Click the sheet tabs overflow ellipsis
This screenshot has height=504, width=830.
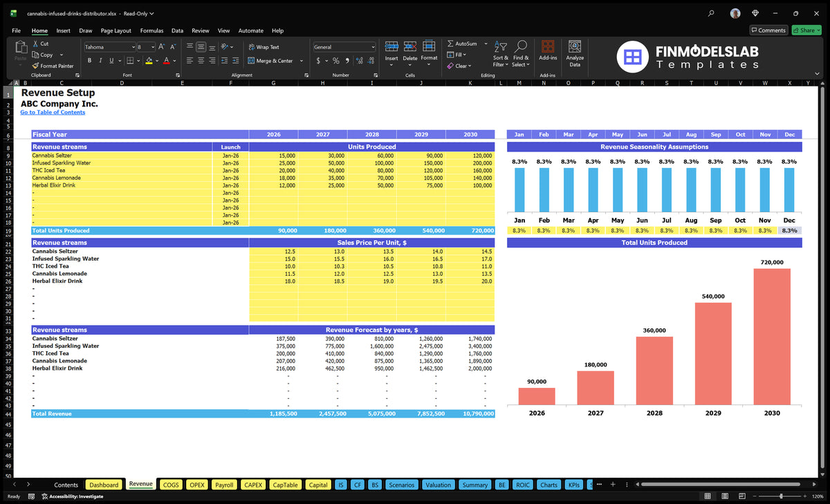click(x=599, y=485)
